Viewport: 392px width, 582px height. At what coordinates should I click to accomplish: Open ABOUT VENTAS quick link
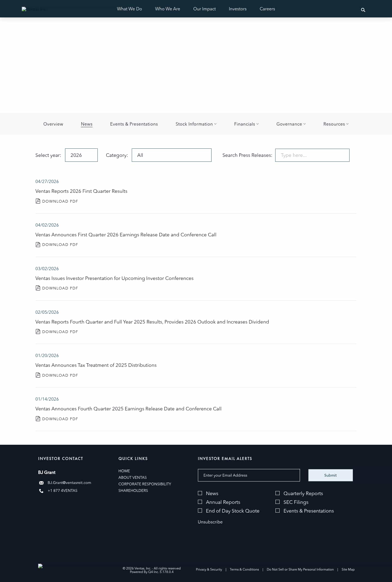(133, 477)
